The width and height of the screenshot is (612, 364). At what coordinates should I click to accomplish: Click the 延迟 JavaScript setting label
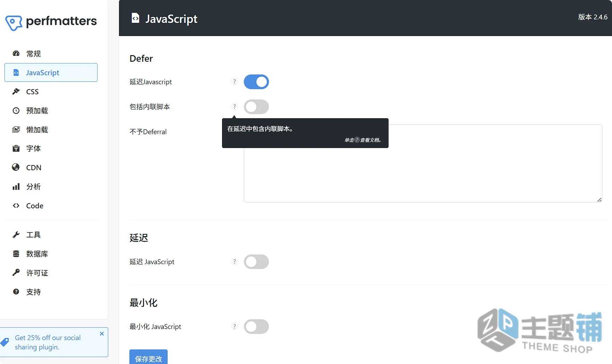pyautogui.click(x=152, y=262)
